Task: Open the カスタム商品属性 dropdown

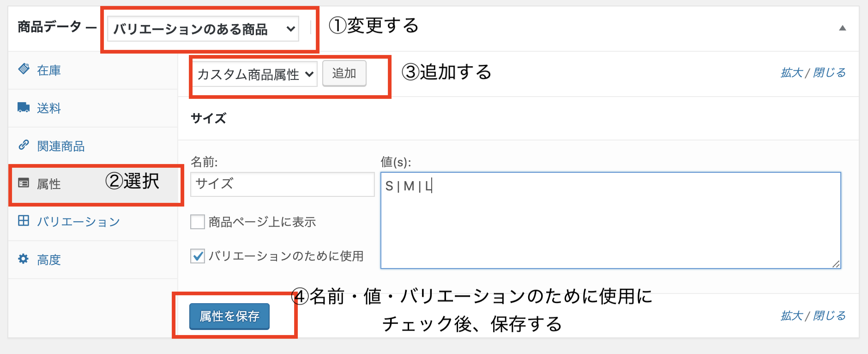Action: click(x=254, y=74)
